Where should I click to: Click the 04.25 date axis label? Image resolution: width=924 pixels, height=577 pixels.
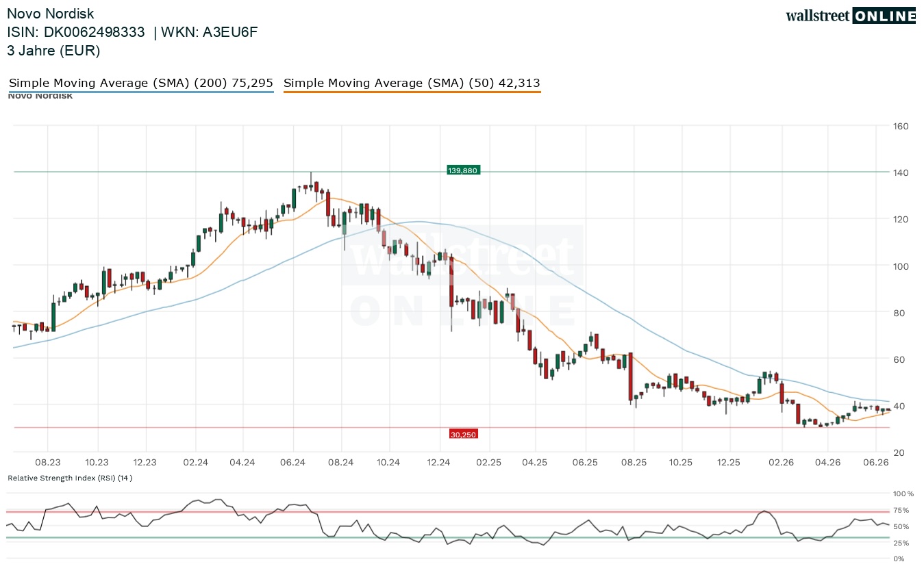coord(536,463)
